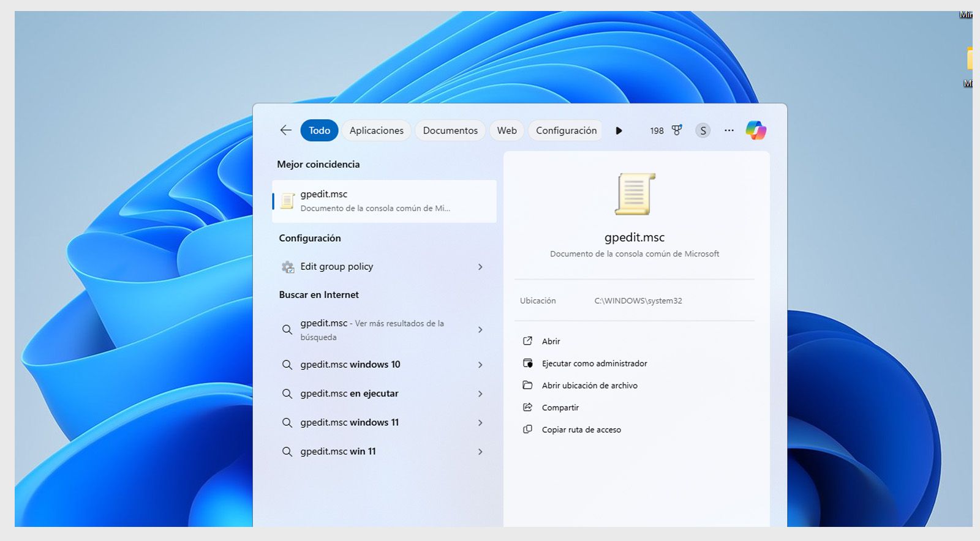Expand chevron for gpedit.msc windows 10

(480, 365)
